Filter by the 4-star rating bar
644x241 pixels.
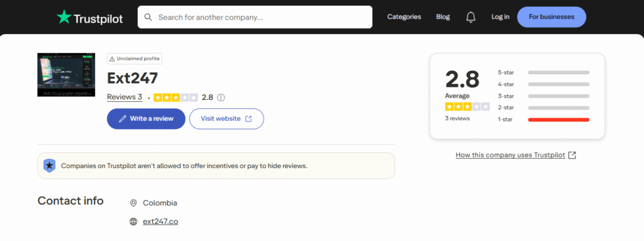[558, 84]
